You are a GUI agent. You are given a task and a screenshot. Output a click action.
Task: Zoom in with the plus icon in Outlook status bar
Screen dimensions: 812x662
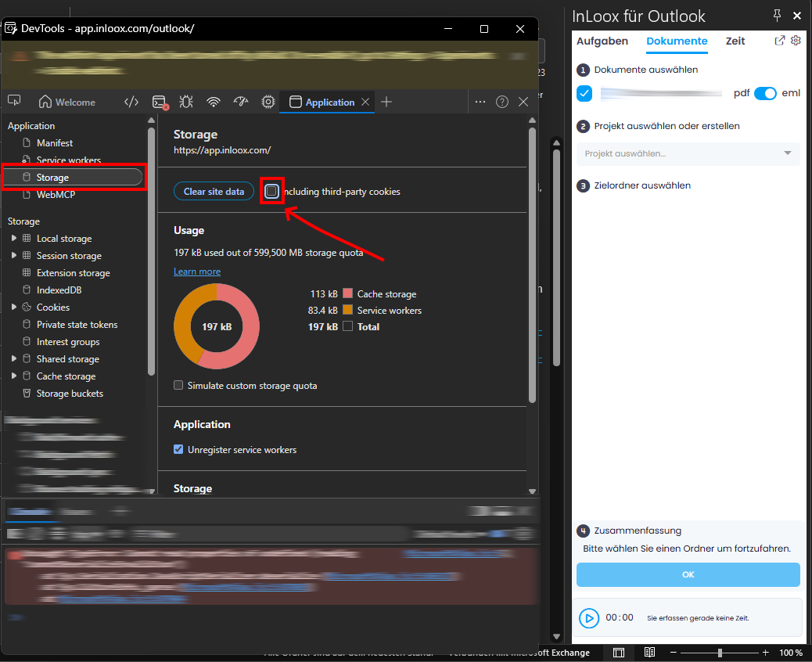point(765,653)
